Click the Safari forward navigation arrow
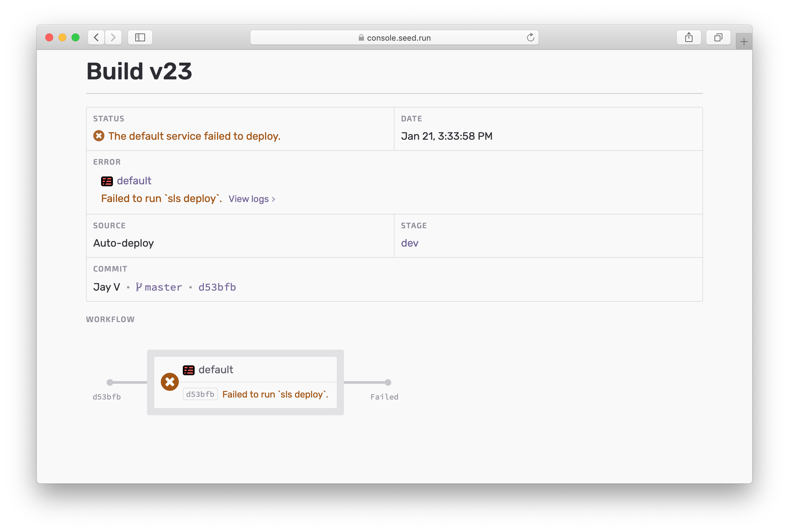The image size is (789, 532). (113, 37)
